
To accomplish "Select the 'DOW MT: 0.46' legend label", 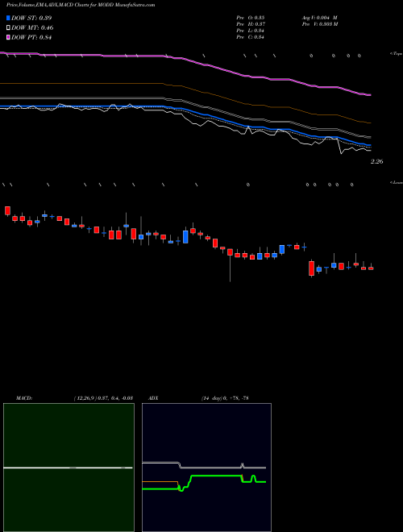I will pos(32,28).
